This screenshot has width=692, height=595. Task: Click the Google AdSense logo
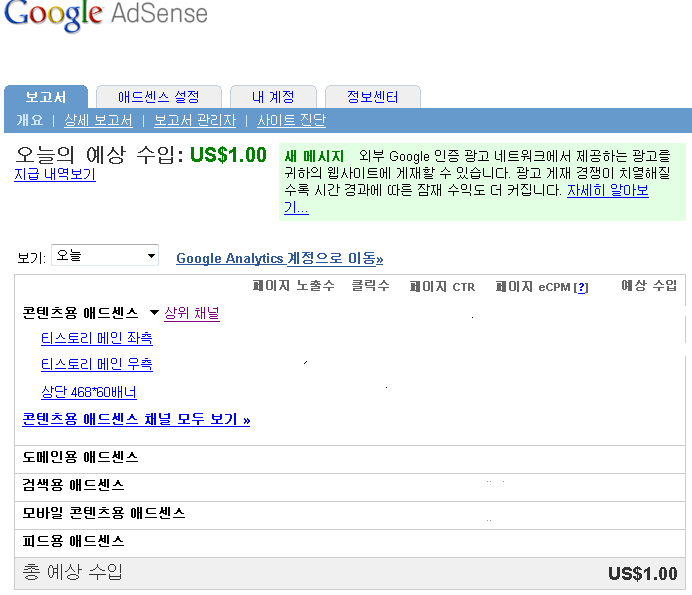(106, 15)
